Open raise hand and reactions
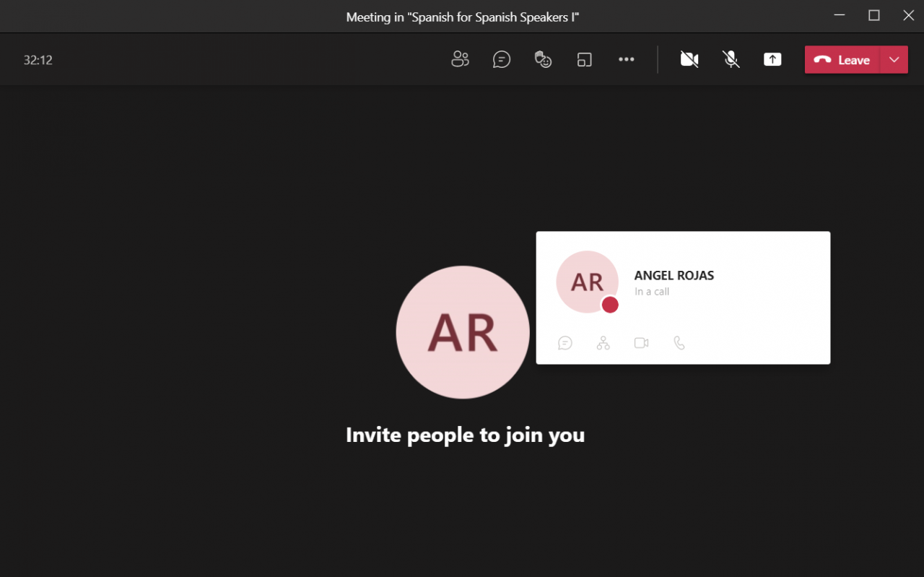The height and width of the screenshot is (577, 924). coord(543,60)
